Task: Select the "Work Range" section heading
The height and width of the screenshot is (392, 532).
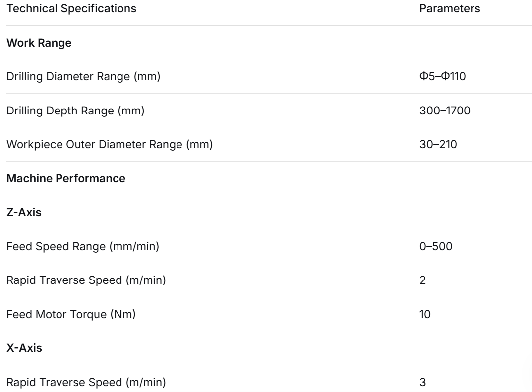Action: [x=39, y=43]
